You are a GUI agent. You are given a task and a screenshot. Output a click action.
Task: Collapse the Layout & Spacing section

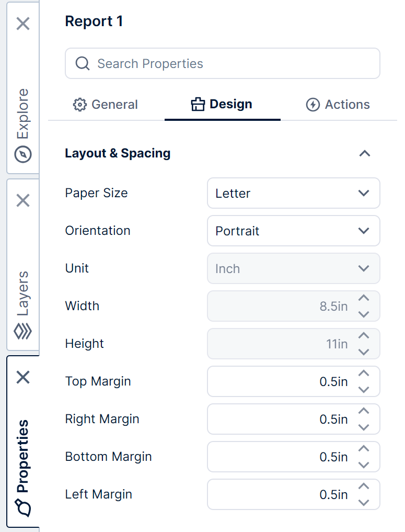pos(364,153)
